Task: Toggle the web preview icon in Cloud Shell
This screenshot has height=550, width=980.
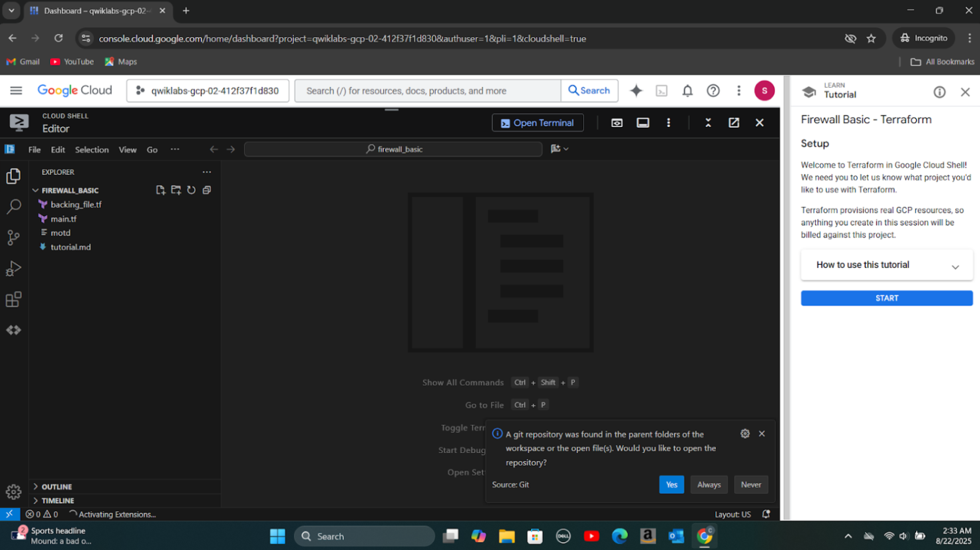Action: 617,123
